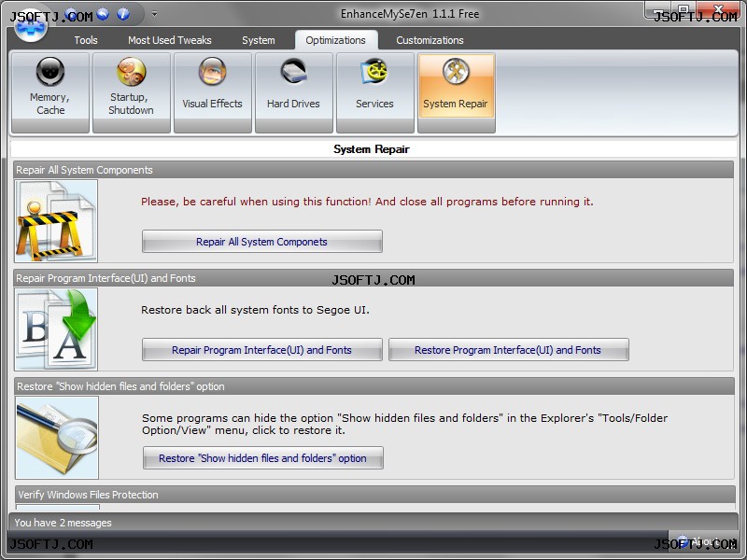Click the "Repair All System Components" section header
Screen dimensions: 747x560
(373, 170)
